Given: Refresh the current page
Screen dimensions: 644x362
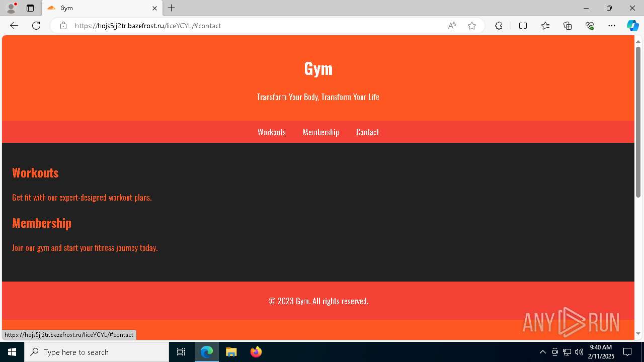Looking at the screenshot, I should pos(36,26).
